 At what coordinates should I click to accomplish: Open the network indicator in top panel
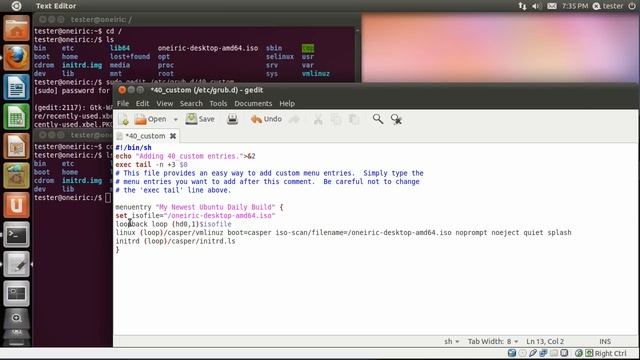[522, 6]
